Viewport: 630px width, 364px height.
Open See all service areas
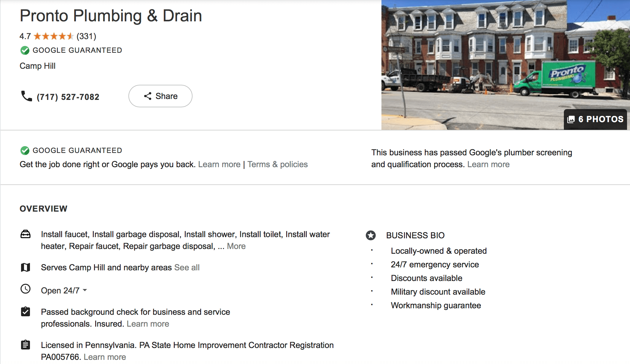(187, 268)
